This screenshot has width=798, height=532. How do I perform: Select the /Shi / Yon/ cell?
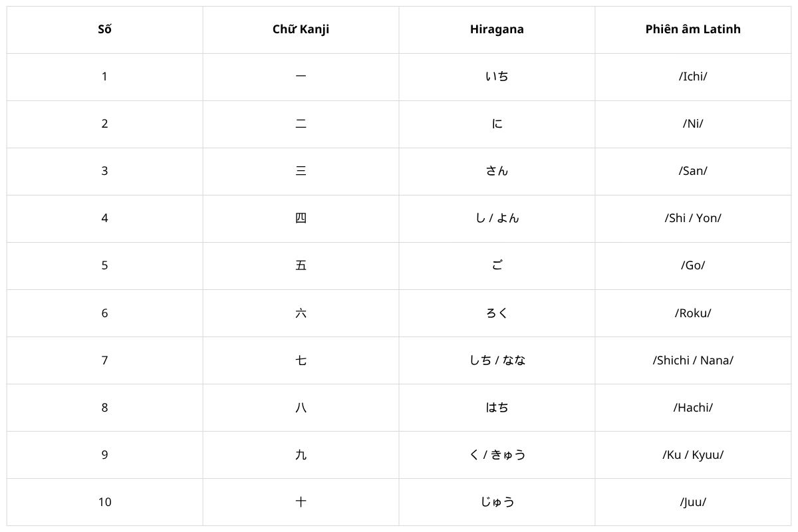pos(693,219)
